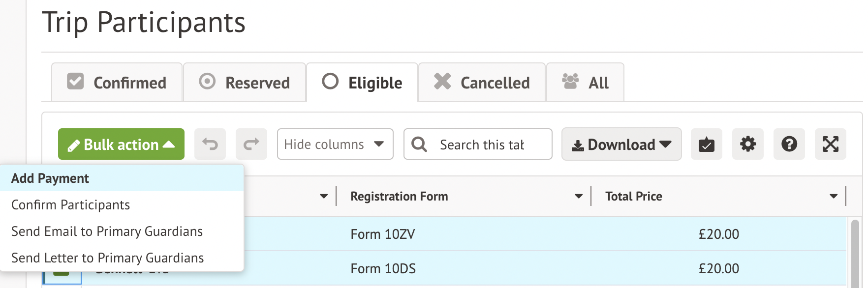Click the undo arrow icon
This screenshot has width=868, height=288.
210,144
